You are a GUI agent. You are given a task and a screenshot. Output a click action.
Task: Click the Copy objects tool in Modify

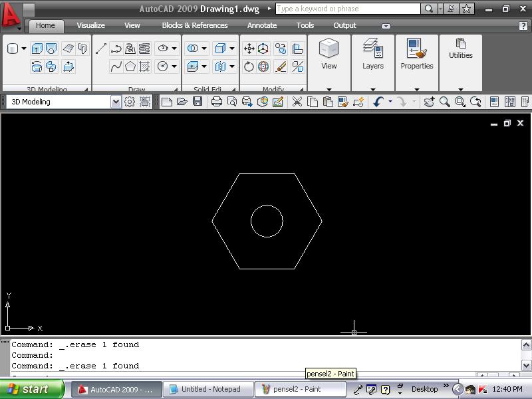coord(281,49)
